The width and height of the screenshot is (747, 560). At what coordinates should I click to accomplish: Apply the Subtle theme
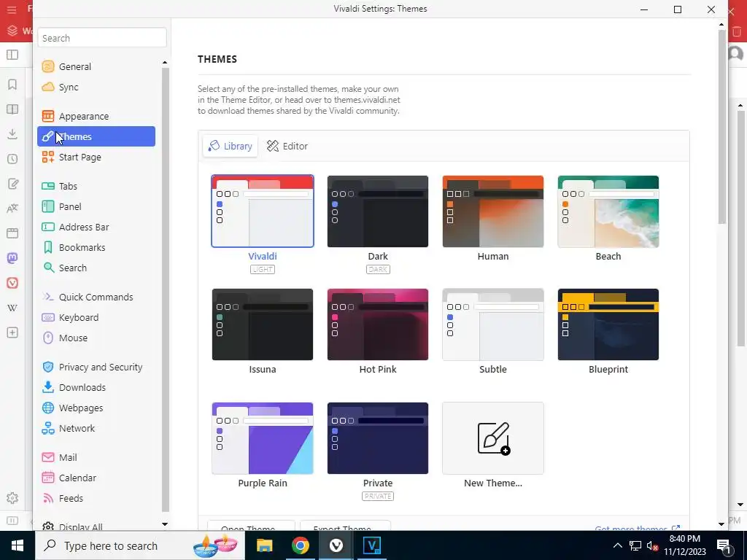[493, 324]
